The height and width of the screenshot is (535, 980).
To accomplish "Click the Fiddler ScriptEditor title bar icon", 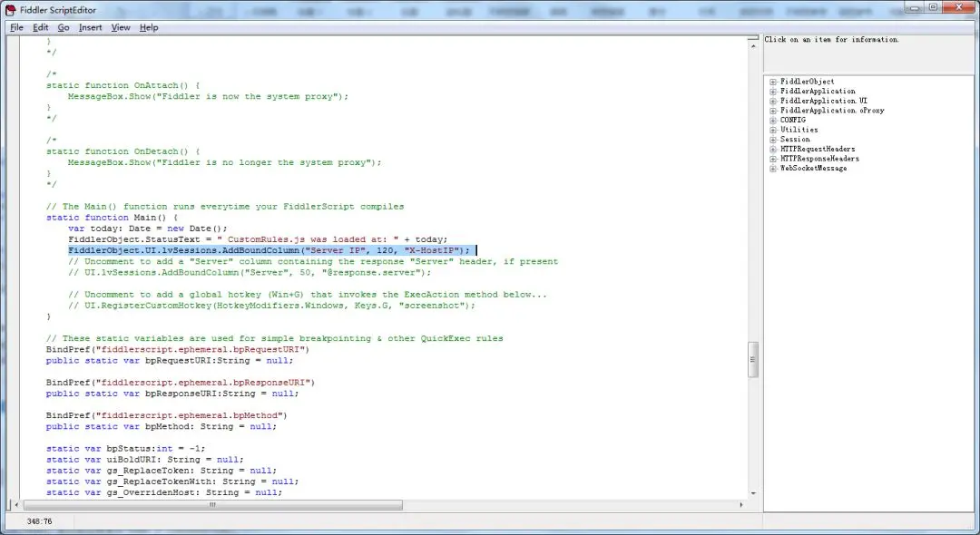I will (10, 10).
